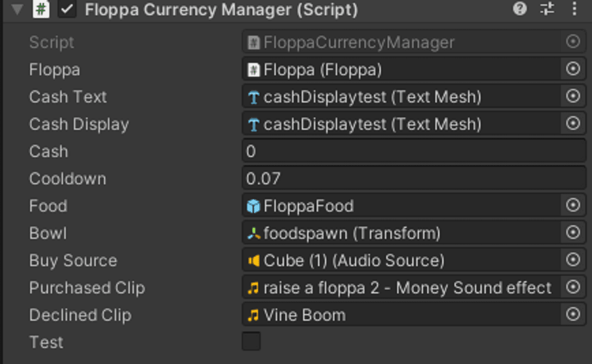Click the Script property label

pos(51,42)
